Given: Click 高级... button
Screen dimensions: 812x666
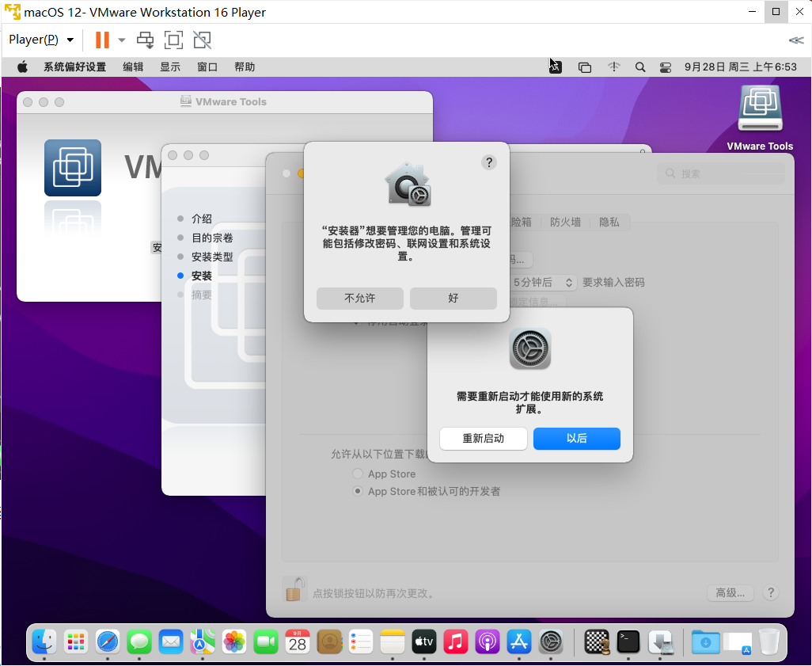Looking at the screenshot, I should tap(730, 593).
